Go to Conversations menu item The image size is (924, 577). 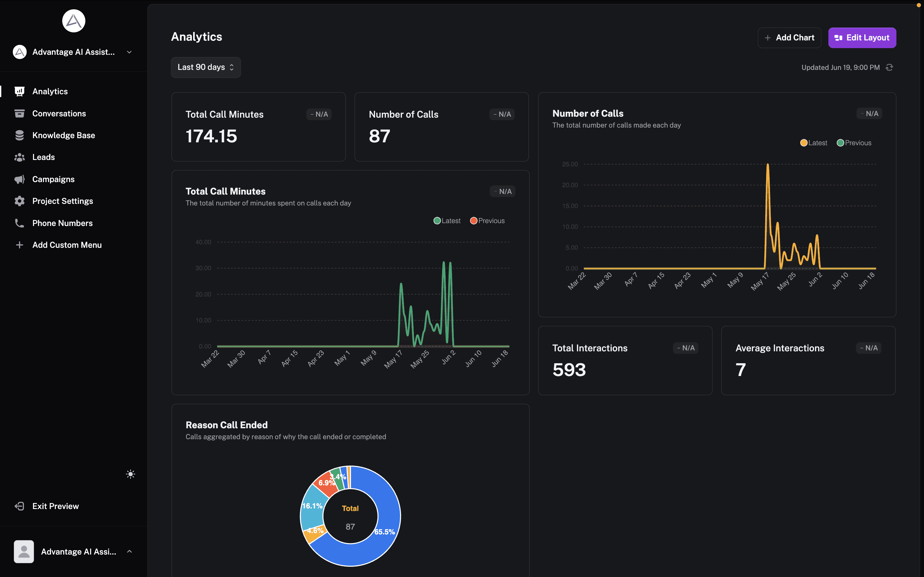pos(59,113)
